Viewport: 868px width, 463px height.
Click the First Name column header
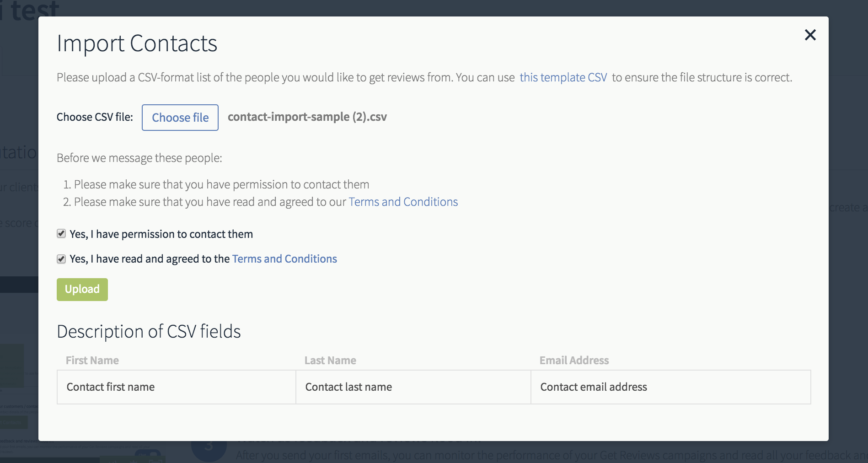click(x=92, y=361)
